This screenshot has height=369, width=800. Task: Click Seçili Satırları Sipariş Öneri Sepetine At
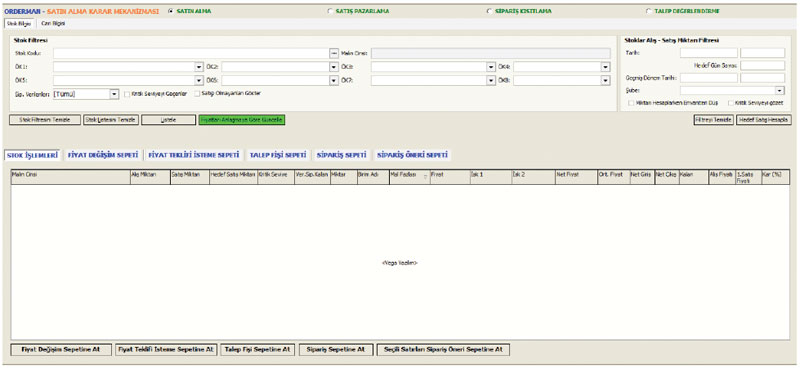coord(443,350)
